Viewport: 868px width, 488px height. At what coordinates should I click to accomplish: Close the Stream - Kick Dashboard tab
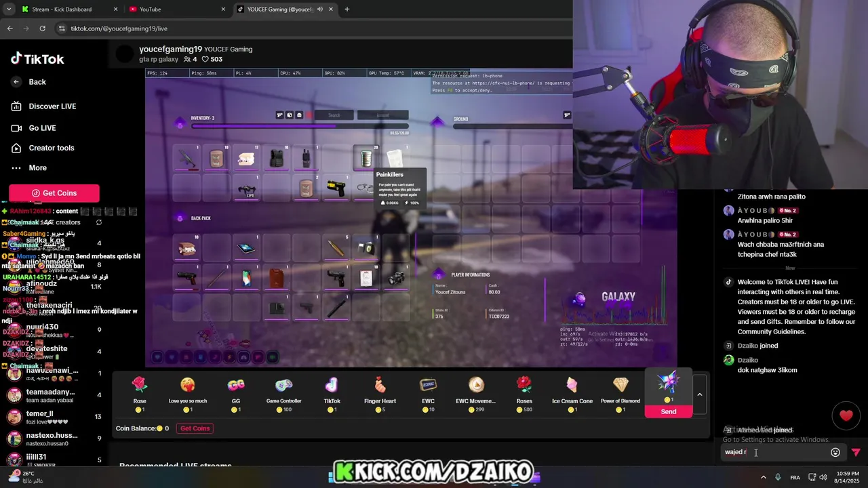[x=115, y=9]
